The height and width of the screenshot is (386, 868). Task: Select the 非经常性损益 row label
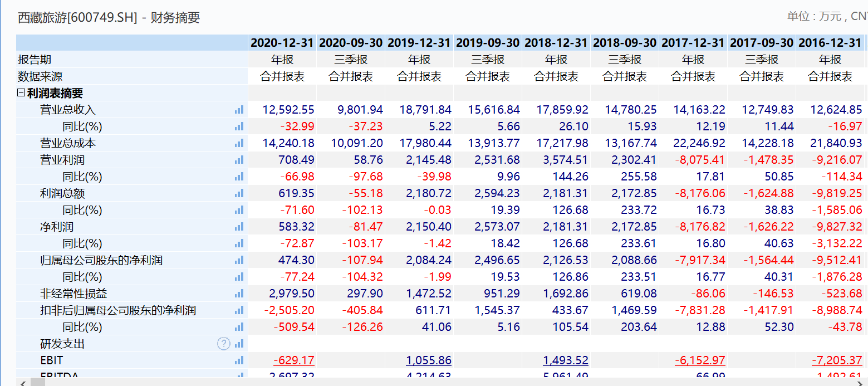click(x=73, y=294)
